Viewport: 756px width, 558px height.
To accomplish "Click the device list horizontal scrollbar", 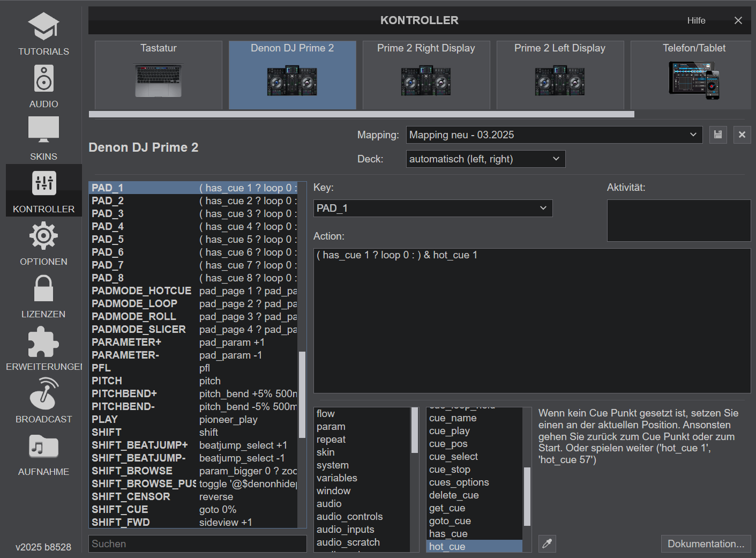I will click(362, 114).
